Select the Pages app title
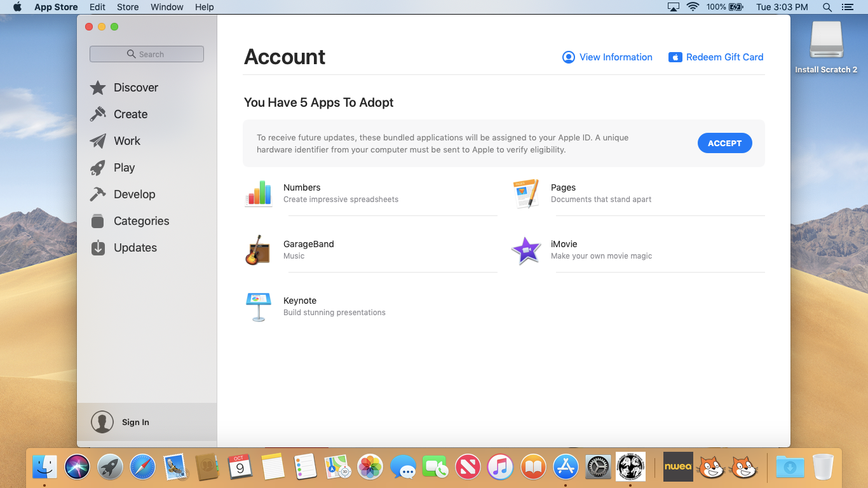Screen dimensions: 868x488 click(x=563, y=187)
